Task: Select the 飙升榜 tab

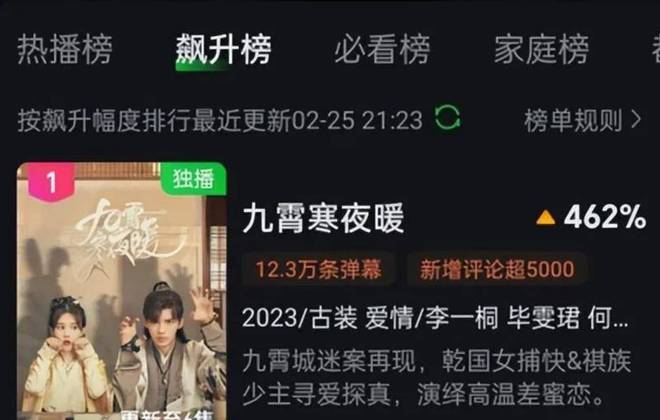Action: click(224, 50)
